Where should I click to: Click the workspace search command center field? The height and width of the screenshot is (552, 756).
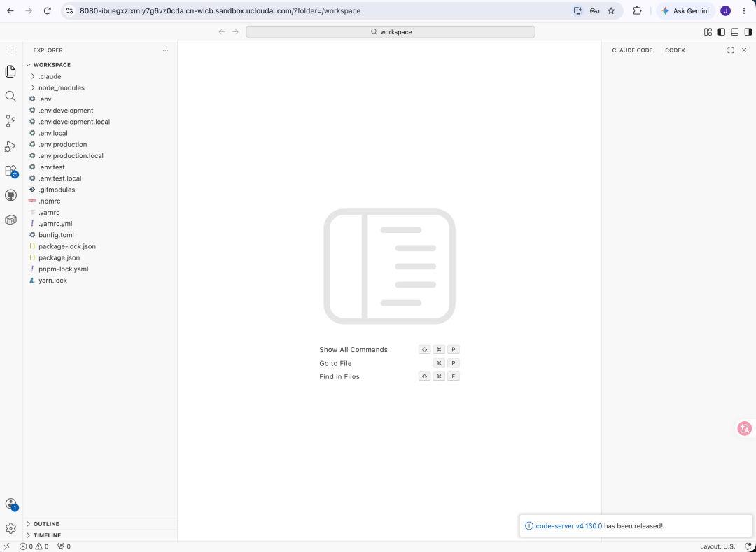tap(391, 31)
